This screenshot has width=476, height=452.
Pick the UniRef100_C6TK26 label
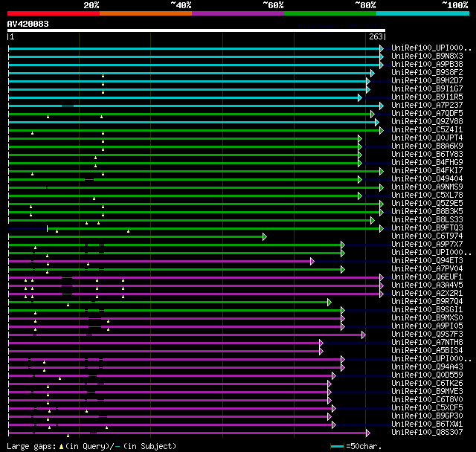click(x=427, y=384)
